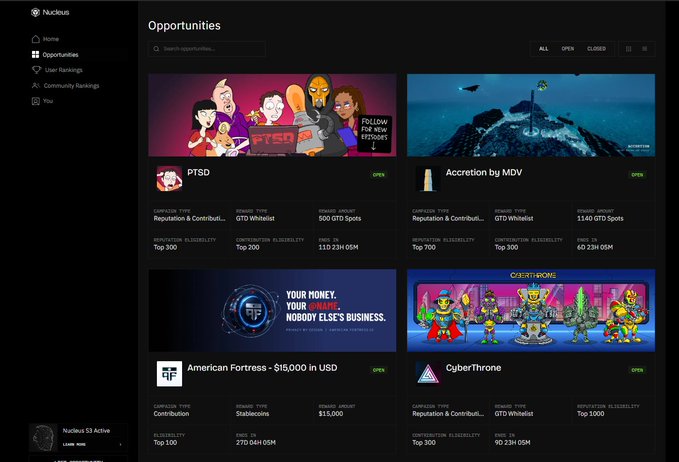679x462 pixels.
Task: Open the Accretion by MDV banner
Action: click(531, 115)
